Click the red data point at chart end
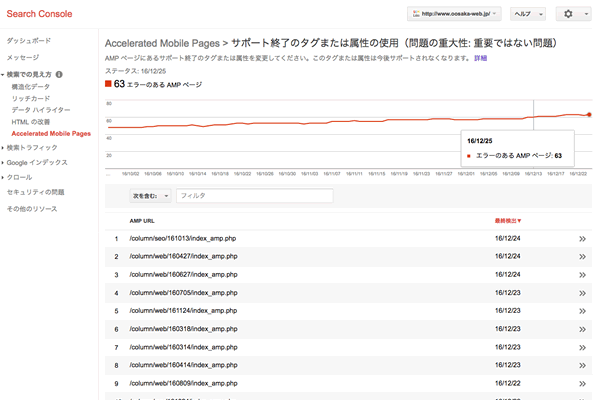The width and height of the screenshot is (600, 400). [589, 114]
